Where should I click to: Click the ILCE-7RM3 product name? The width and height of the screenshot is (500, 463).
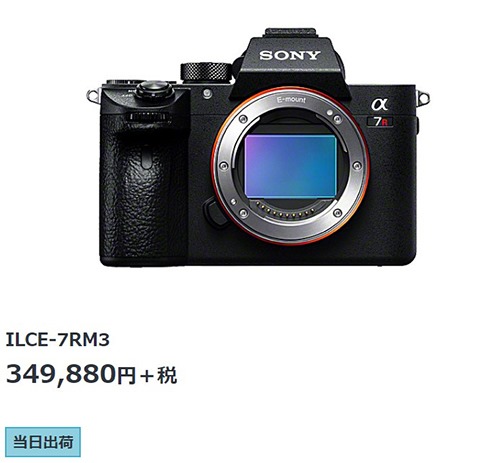tap(57, 340)
